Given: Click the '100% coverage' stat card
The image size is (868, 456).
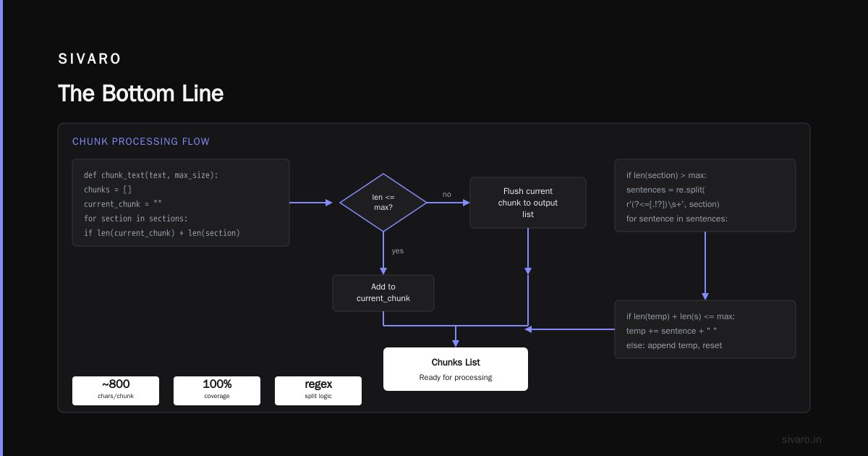Looking at the screenshot, I should (217, 391).
